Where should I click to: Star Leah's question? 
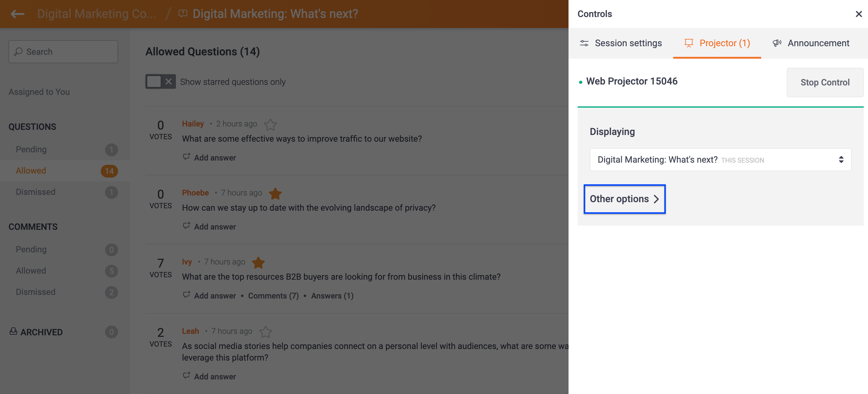click(x=265, y=332)
